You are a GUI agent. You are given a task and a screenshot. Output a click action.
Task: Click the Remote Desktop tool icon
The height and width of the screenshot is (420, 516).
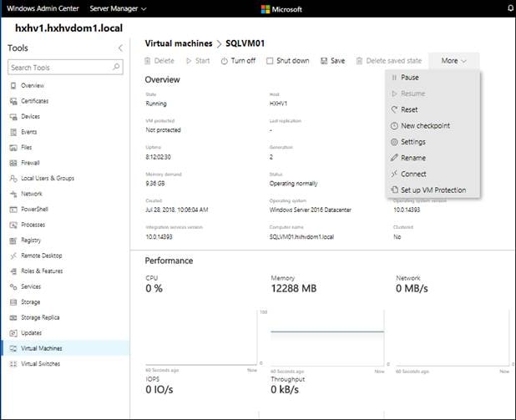pos(13,256)
